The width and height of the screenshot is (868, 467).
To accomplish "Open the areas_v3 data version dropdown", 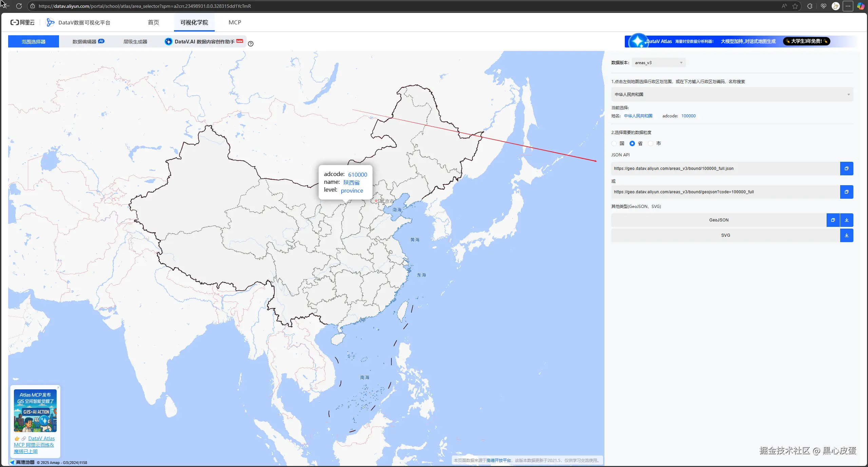I will [658, 63].
